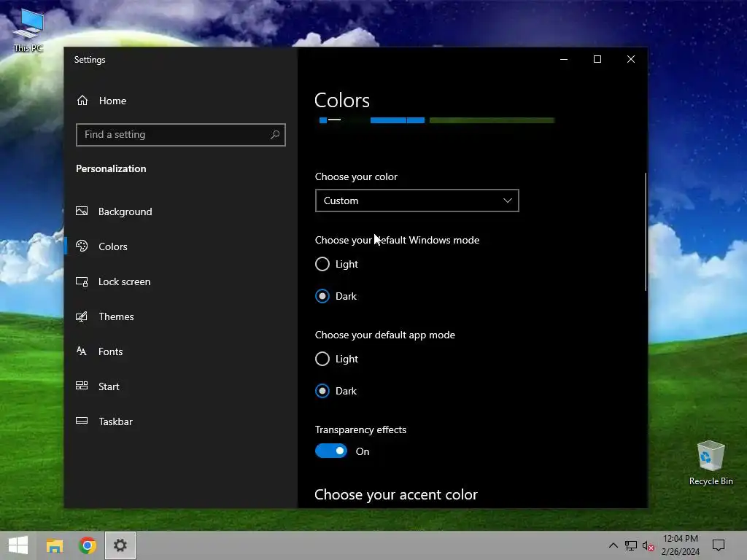Select the Recycle Bin desktop icon
This screenshot has height=560, width=747.
(x=711, y=463)
